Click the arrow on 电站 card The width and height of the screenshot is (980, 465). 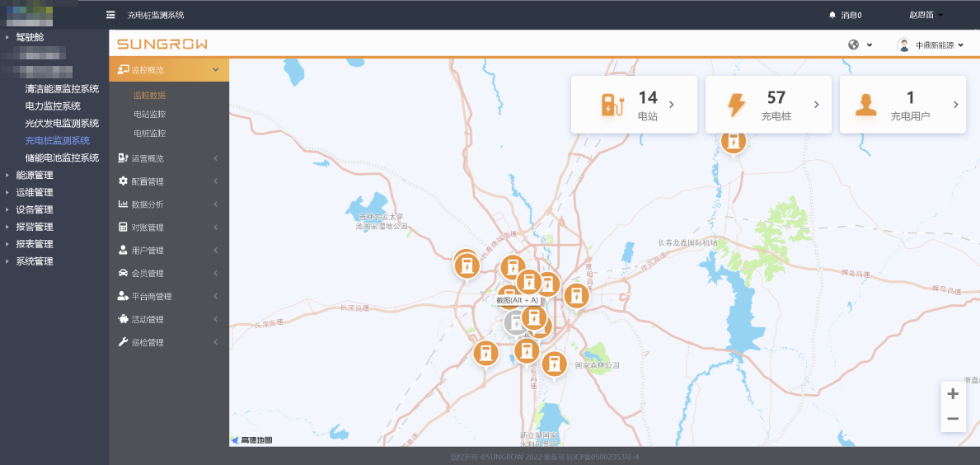(x=672, y=105)
